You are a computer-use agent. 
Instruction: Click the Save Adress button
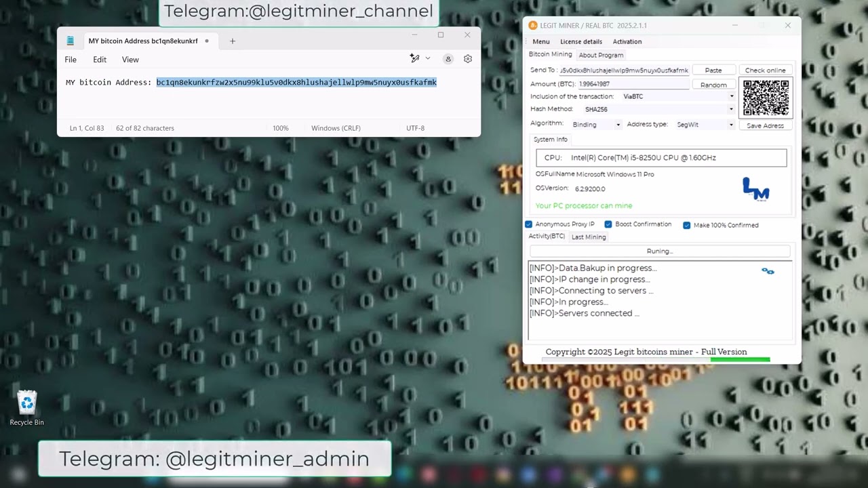point(765,125)
